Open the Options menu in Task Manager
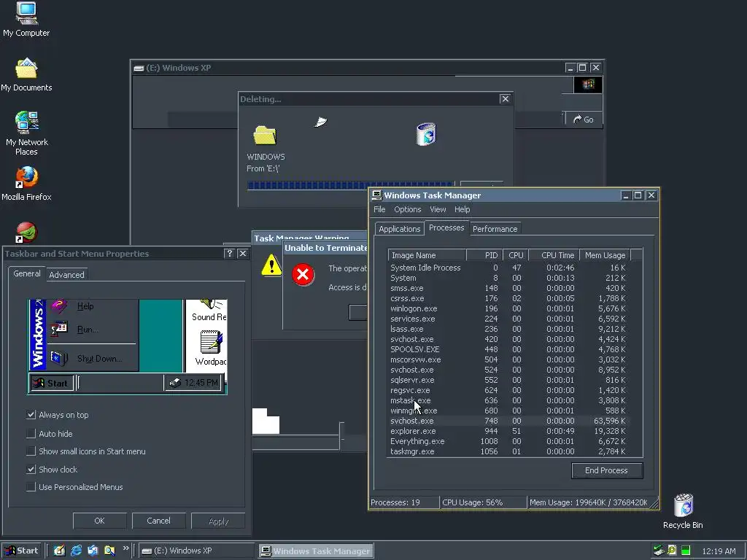Viewport: 747px width, 560px height. (407, 209)
